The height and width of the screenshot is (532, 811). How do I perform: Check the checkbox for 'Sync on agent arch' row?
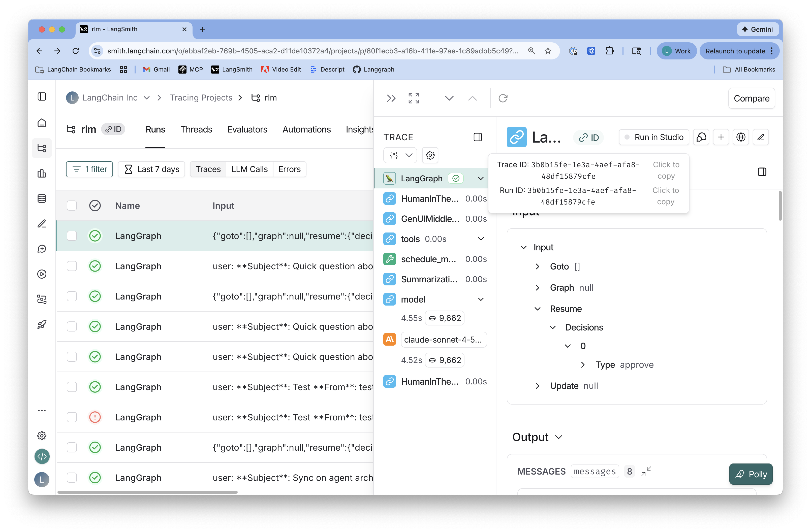72,478
